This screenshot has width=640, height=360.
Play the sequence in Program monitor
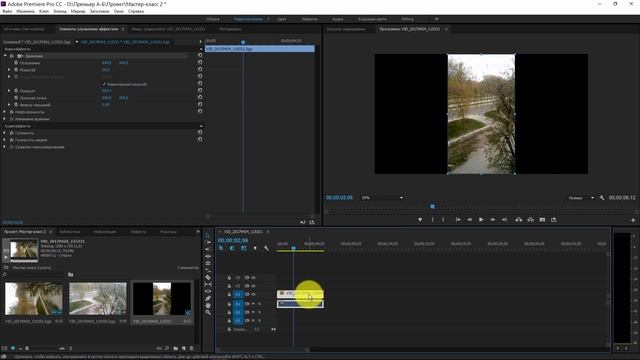pyautogui.click(x=481, y=220)
